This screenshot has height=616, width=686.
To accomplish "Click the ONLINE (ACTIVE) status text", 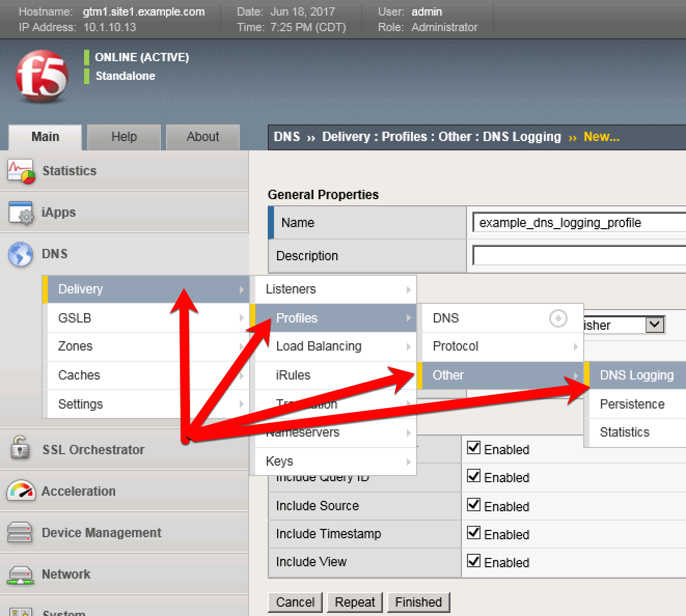I will pyautogui.click(x=142, y=57).
